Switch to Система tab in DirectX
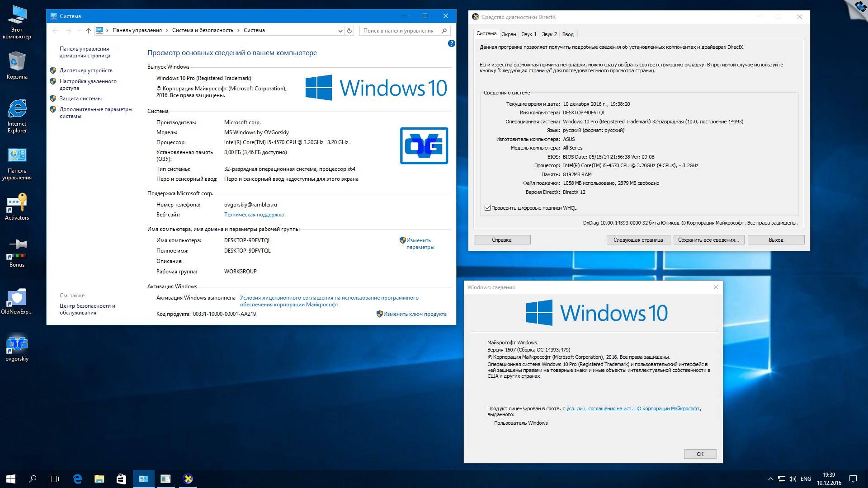This screenshot has height=488, width=868. [486, 34]
